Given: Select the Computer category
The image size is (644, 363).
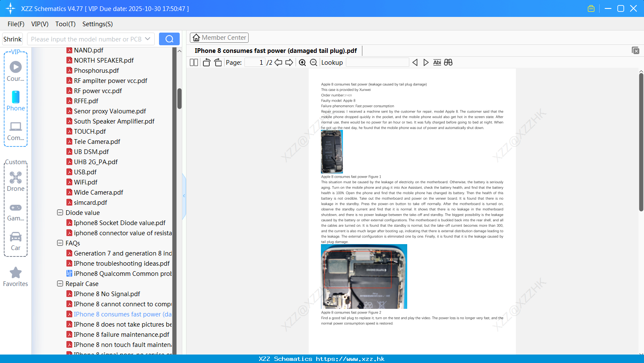Looking at the screenshot, I should [16, 131].
